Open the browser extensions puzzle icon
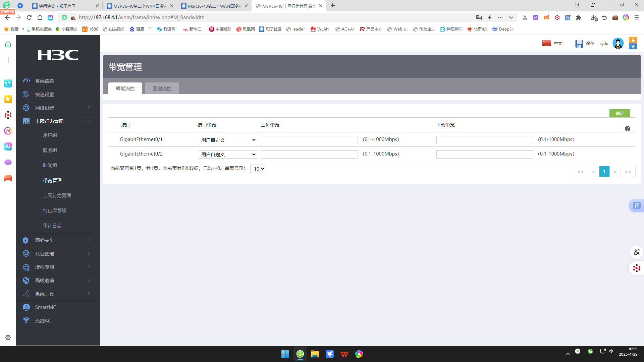This screenshot has height=362, width=644. (x=579, y=17)
